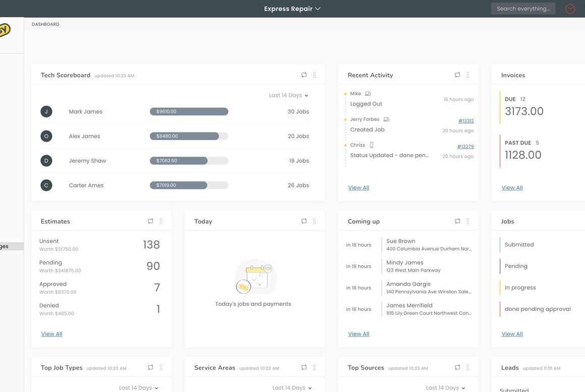The image size is (585, 392).
Task: Open the Express Repair company dropdown
Action: [x=292, y=9]
